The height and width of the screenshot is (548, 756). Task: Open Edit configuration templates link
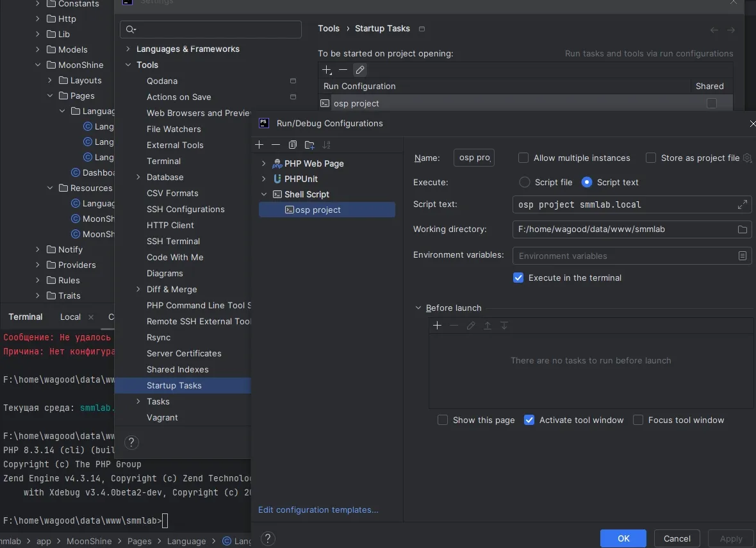[x=318, y=510]
